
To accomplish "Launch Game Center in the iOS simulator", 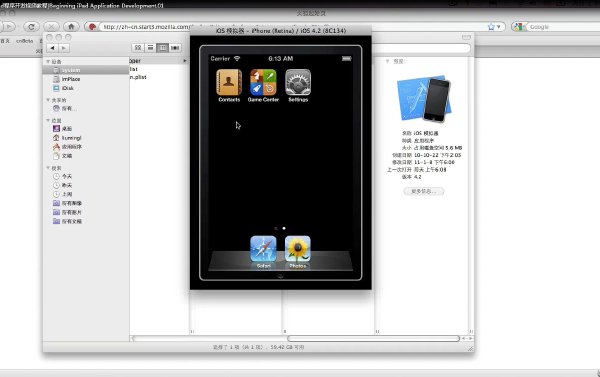I will click(263, 82).
